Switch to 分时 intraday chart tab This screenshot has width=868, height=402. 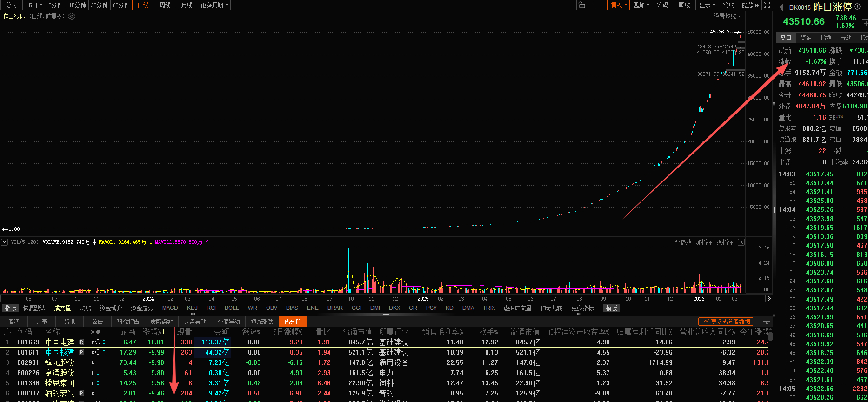point(11,5)
